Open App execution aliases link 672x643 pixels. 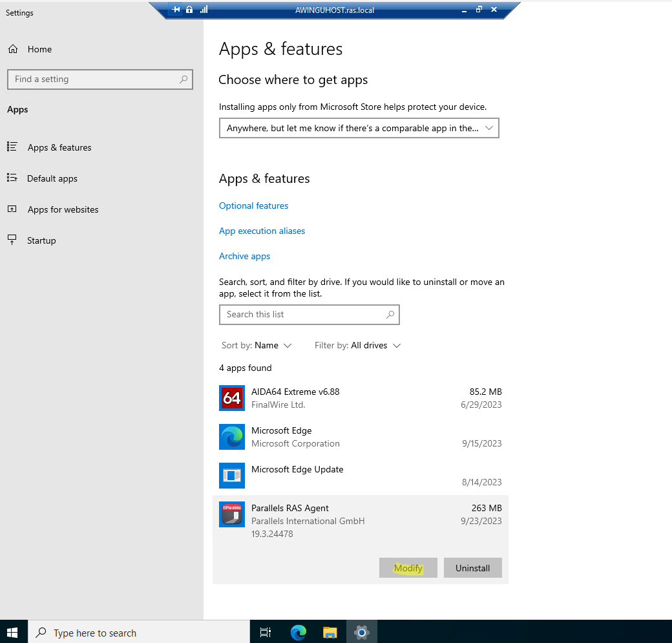pyautogui.click(x=262, y=231)
